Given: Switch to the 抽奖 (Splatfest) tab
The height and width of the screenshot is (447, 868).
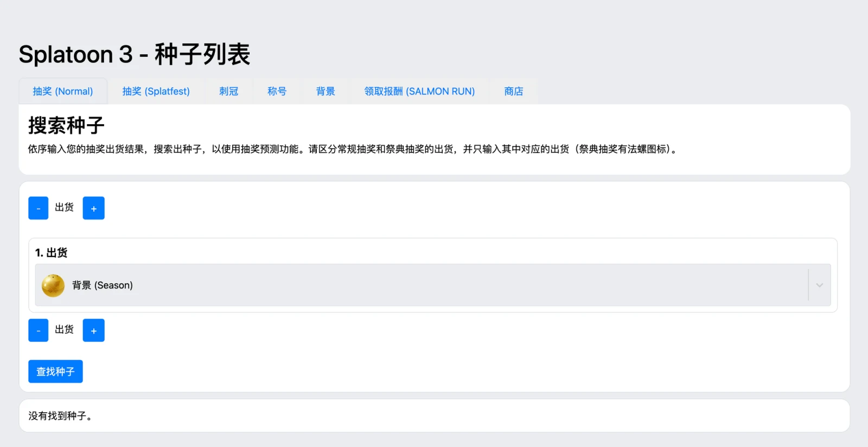Looking at the screenshot, I should 156,91.
